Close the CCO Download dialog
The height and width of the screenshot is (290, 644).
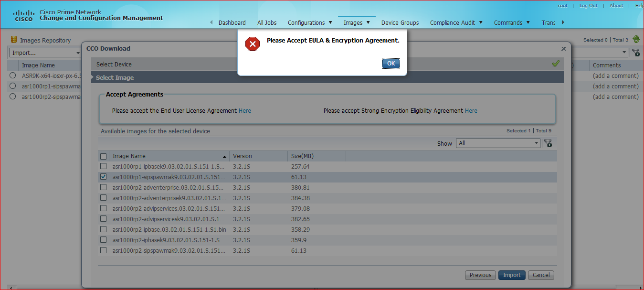click(x=564, y=49)
